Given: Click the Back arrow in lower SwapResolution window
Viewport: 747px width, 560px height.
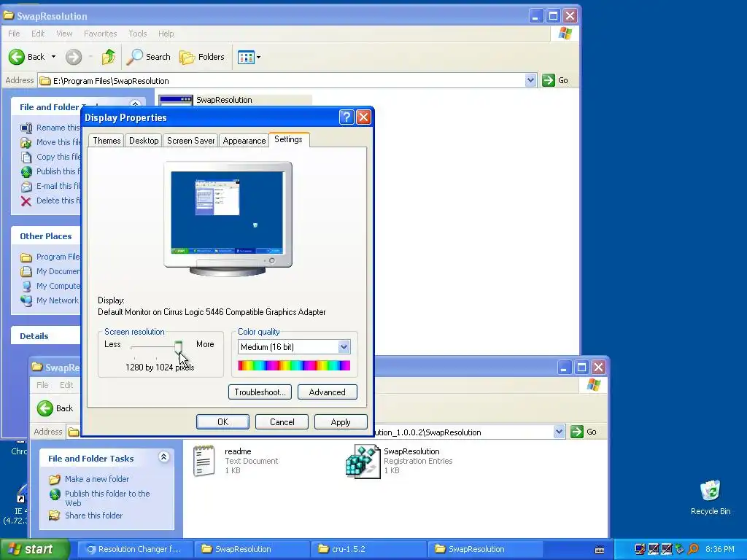Looking at the screenshot, I should (45, 408).
